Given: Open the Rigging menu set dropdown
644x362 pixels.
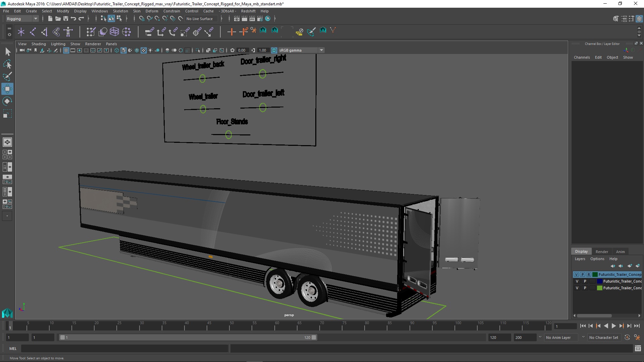Looking at the screenshot, I should pyautogui.click(x=22, y=19).
